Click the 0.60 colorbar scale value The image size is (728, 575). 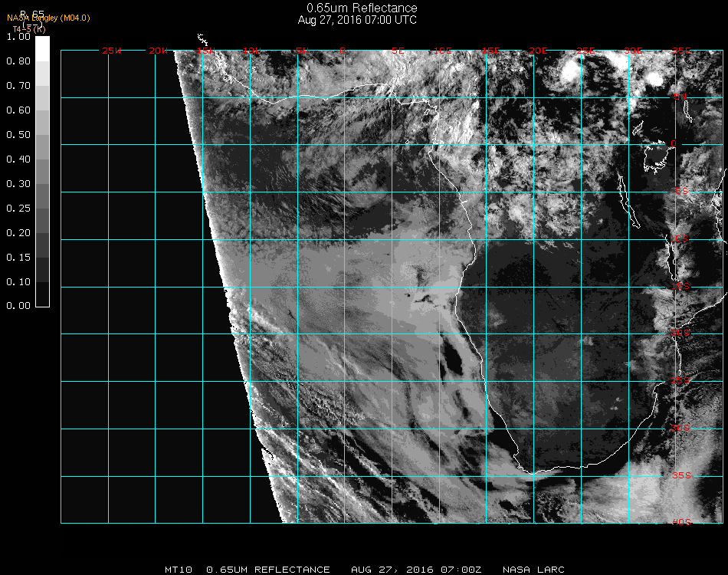[x=18, y=110]
